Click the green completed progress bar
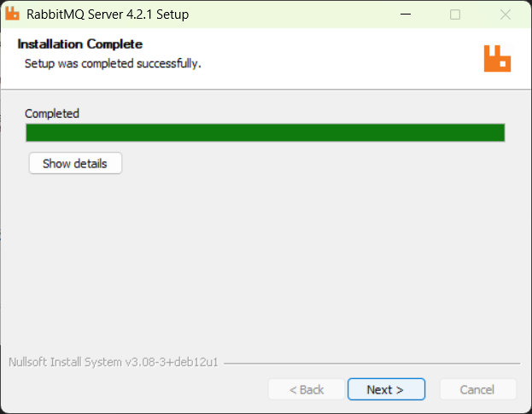Image resolution: width=532 pixels, height=414 pixels. [266, 132]
